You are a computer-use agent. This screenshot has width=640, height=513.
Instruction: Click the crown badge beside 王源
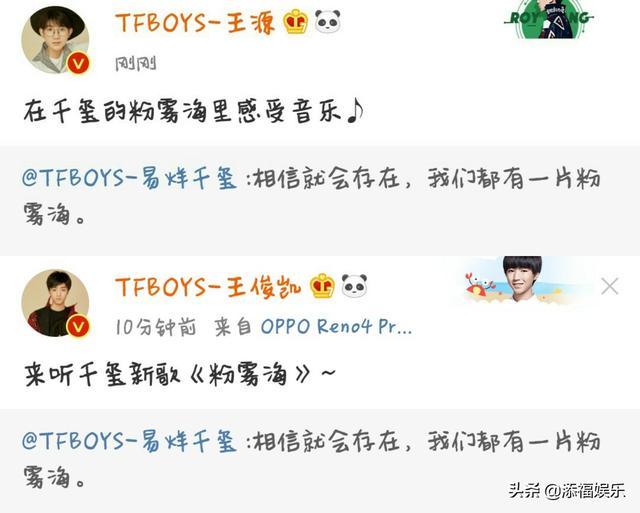point(296,22)
